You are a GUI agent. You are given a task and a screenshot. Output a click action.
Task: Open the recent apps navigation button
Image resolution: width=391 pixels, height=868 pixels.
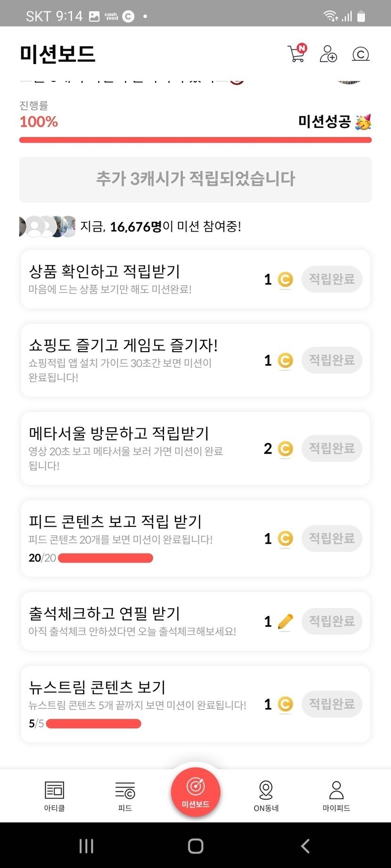coord(86,845)
